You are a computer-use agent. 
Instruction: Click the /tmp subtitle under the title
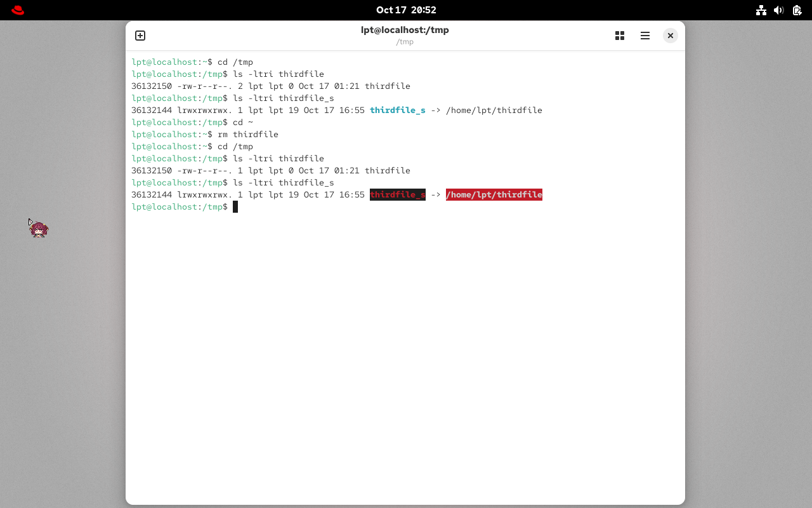tap(405, 42)
